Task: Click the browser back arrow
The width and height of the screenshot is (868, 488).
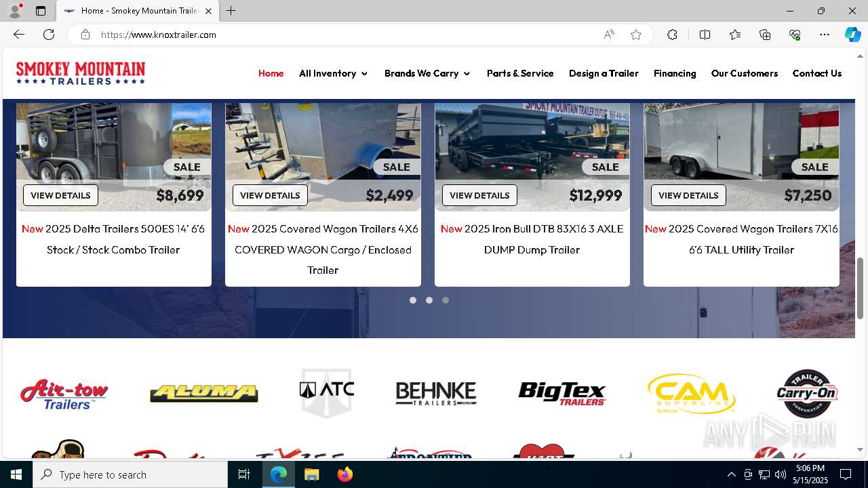Action: point(19,35)
